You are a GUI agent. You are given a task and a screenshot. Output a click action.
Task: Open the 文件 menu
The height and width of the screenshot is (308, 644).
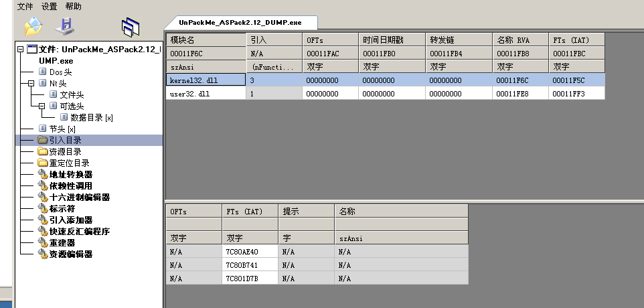(x=25, y=6)
